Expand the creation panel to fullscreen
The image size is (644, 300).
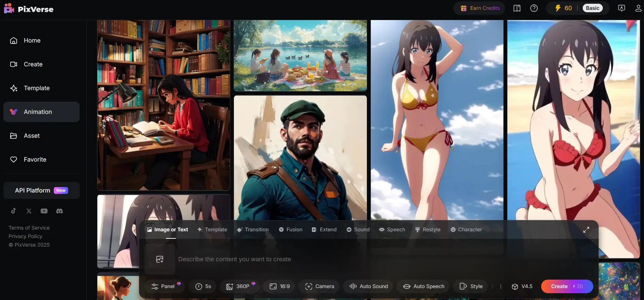(586, 230)
